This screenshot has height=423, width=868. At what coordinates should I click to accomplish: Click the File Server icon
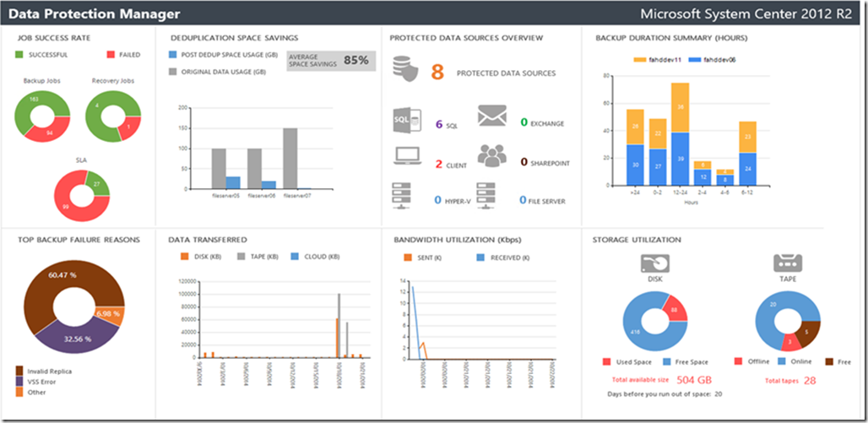coord(486,197)
